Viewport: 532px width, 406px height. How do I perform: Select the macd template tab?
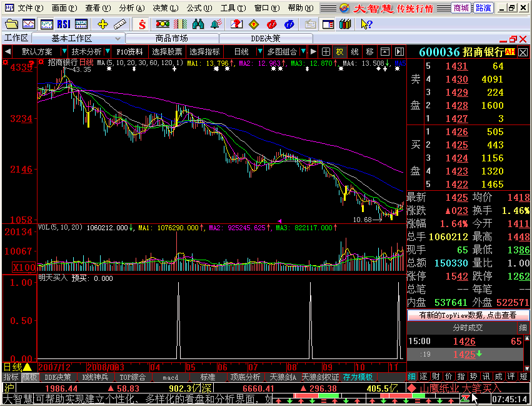tap(170, 377)
